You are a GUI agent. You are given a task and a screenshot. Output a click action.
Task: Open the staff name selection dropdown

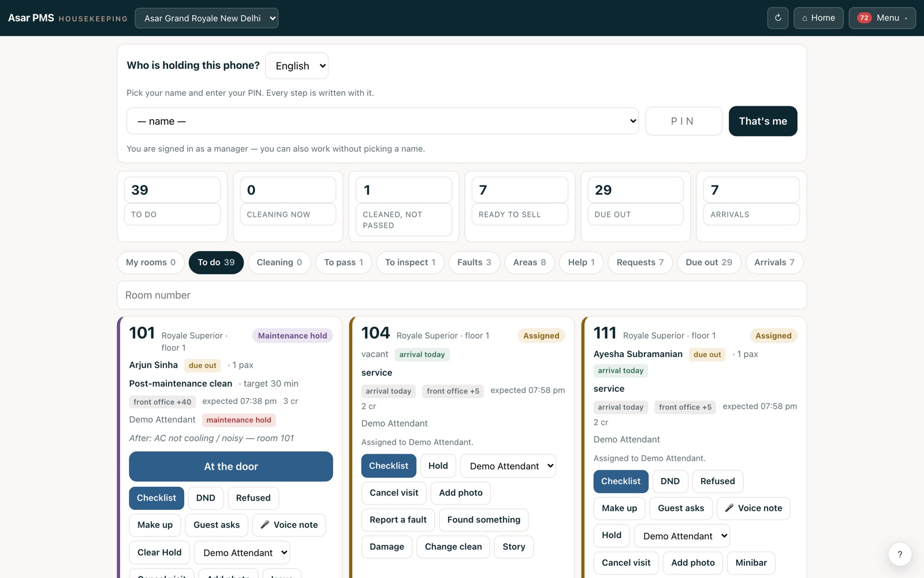(x=382, y=121)
